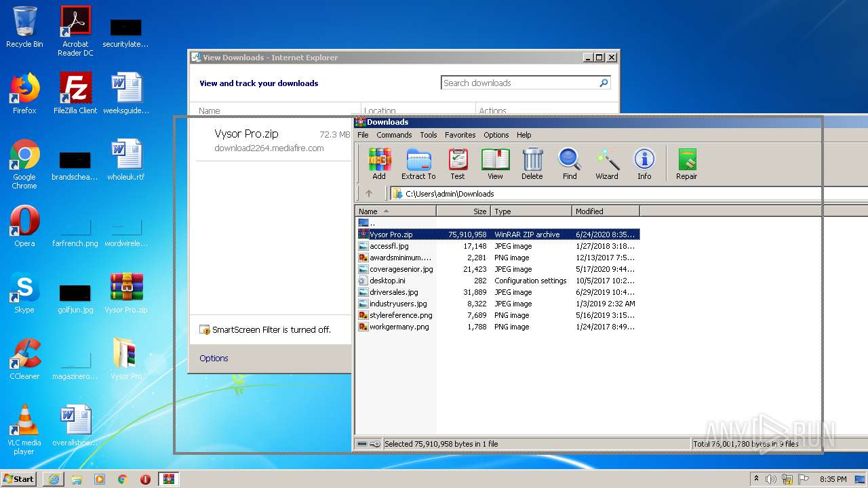Select weeksguide desktop Word document
The width and height of the screenshot is (868, 488).
(x=126, y=94)
